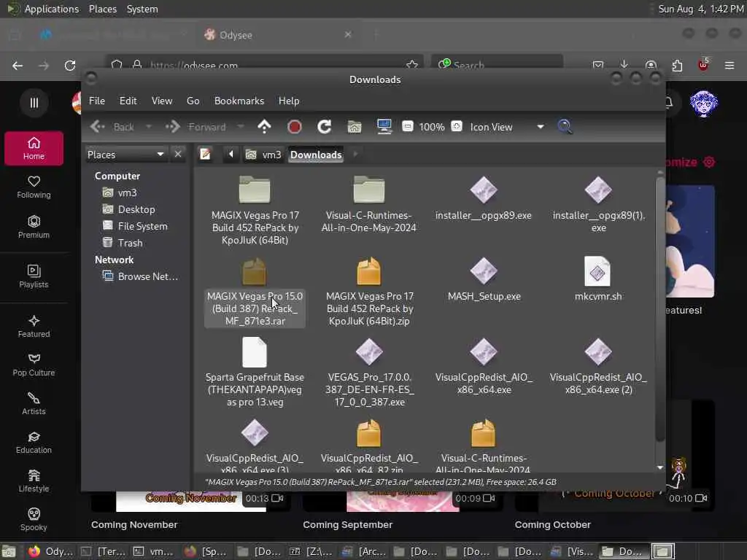Select MAGIX Vegas Pro 15.0 rar archive

pos(255,291)
